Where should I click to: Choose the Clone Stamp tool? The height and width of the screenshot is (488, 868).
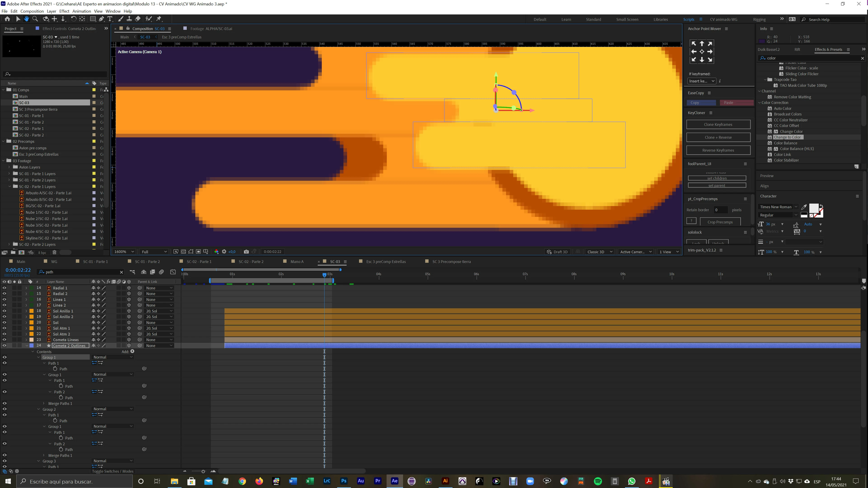coord(129,19)
